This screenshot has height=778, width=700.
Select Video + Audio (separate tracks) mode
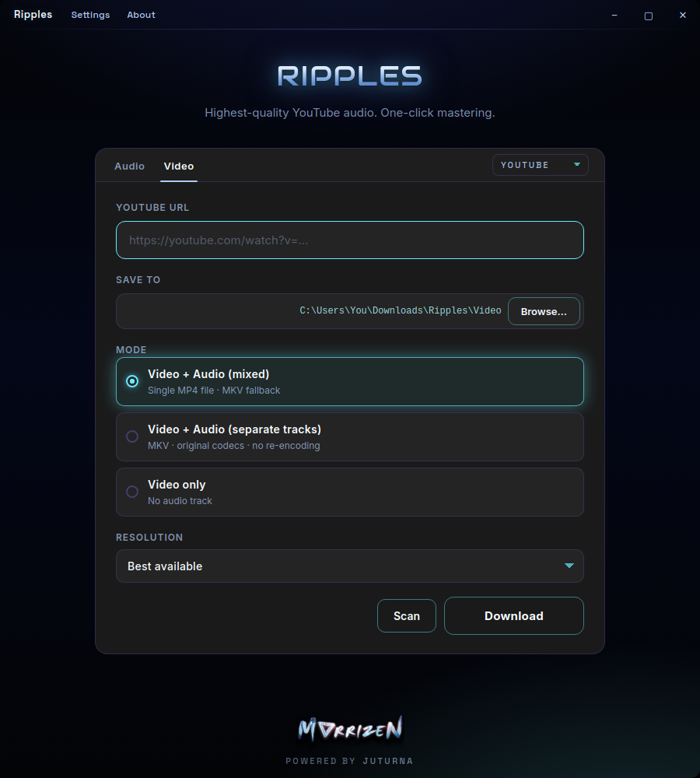(x=350, y=437)
